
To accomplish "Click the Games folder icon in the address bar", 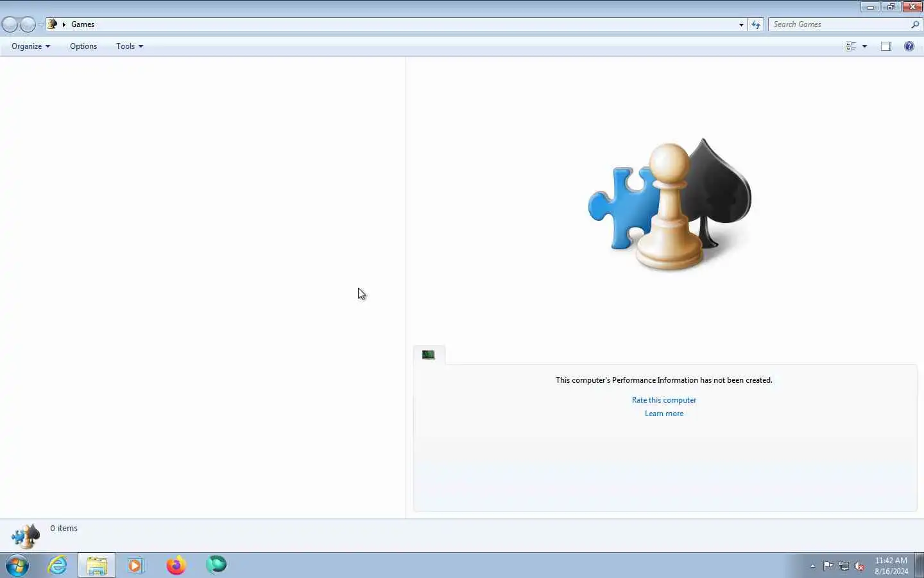I will click(x=53, y=24).
